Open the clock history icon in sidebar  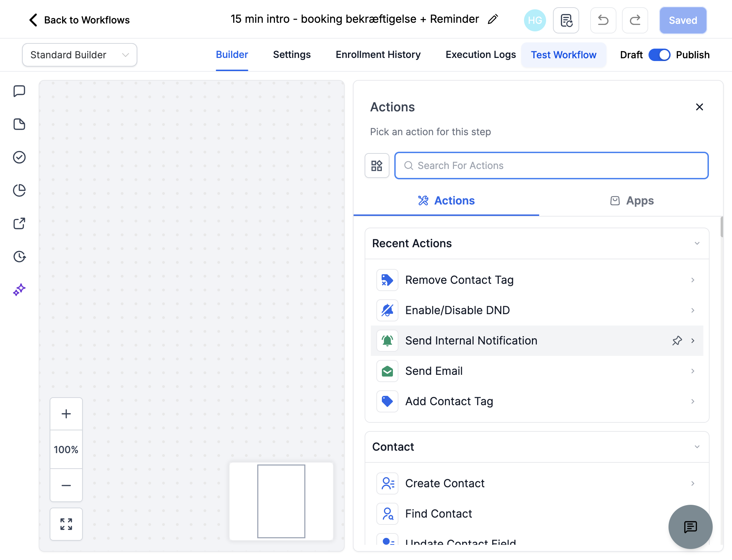[x=19, y=257]
